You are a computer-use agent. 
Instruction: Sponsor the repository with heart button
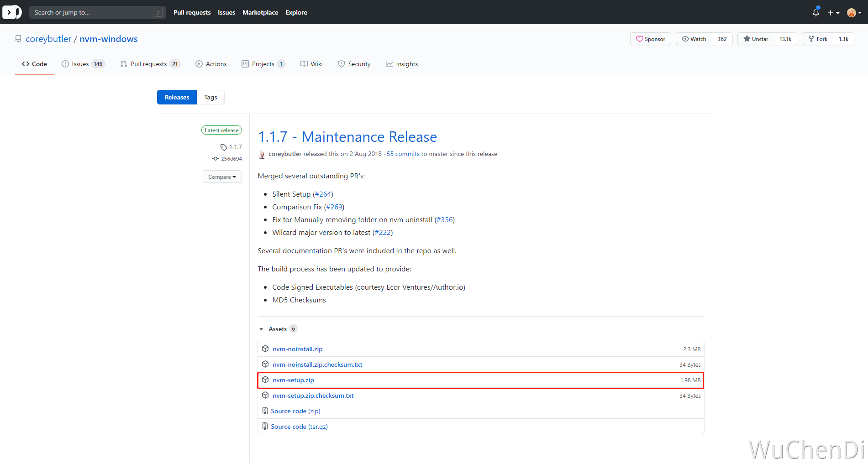651,39
